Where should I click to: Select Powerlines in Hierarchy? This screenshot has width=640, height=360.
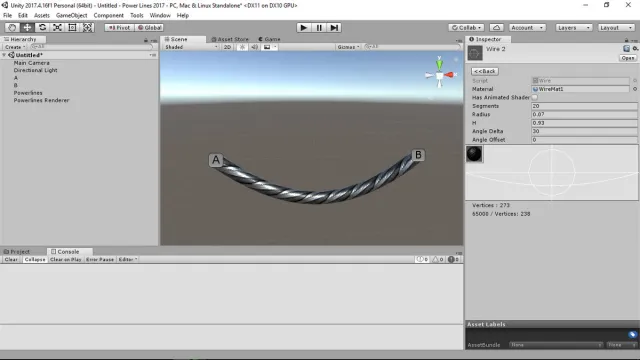click(28, 93)
